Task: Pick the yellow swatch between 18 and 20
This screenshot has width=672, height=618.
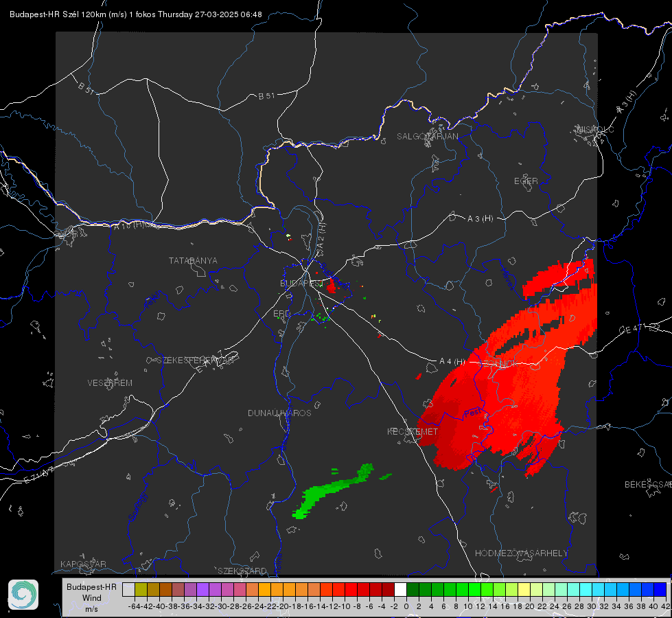Action: pos(524,590)
